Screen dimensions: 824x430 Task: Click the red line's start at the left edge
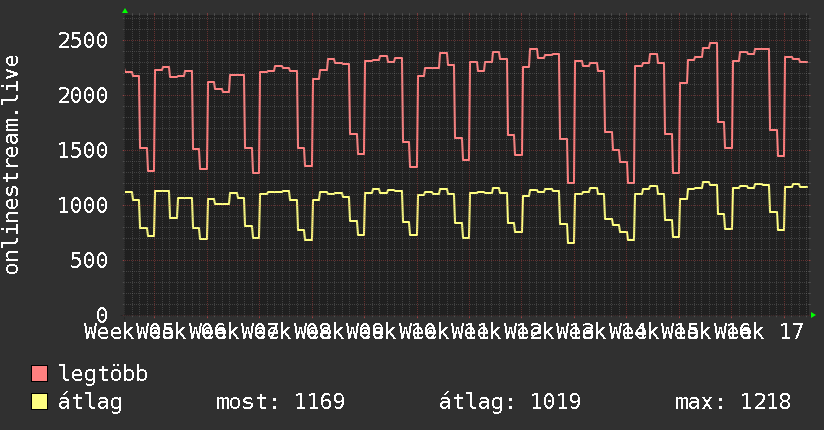pyautogui.click(x=126, y=72)
